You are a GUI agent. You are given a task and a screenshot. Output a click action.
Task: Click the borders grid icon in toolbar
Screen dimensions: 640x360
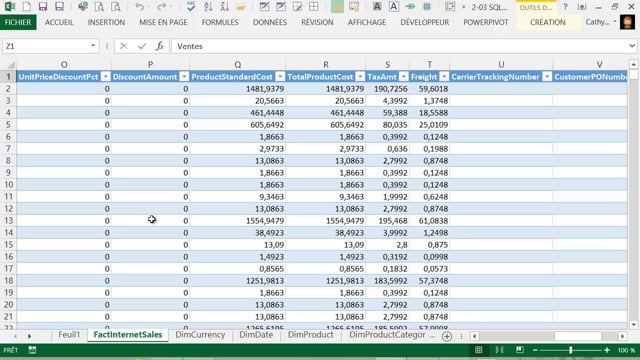point(313,7)
